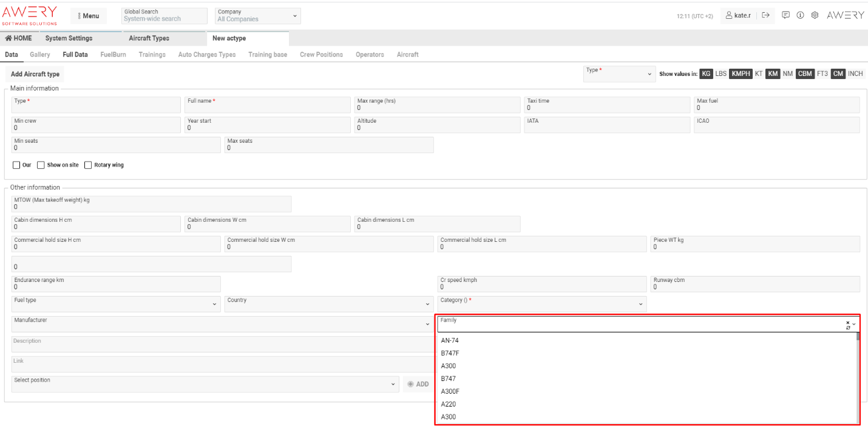Enable the Show on site checkbox
Viewport: 868px width, 426px height.
[40, 165]
